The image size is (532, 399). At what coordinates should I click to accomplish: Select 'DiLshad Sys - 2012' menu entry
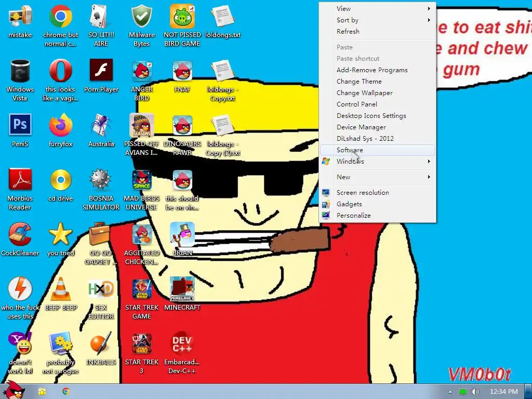click(x=377, y=138)
